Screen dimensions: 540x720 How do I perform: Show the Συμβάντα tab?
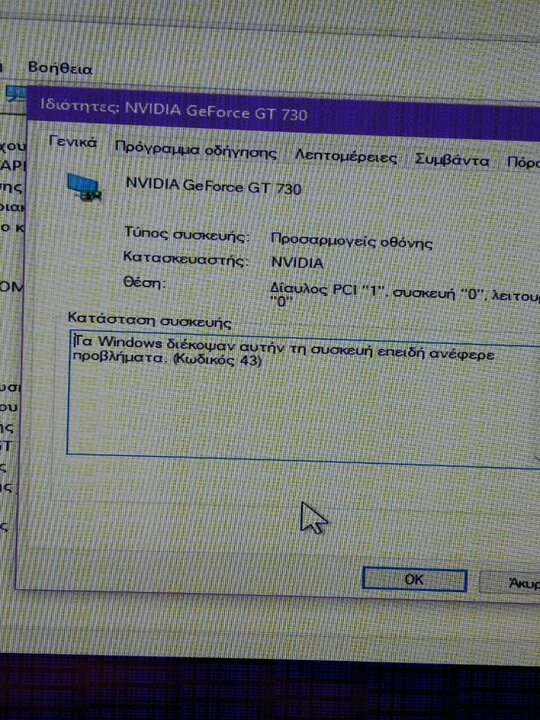(x=452, y=160)
